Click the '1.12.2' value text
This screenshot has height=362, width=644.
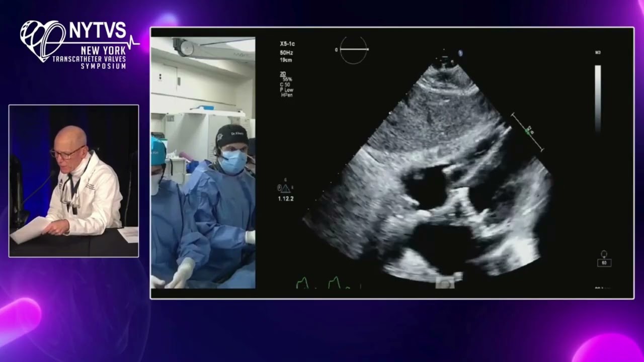tap(285, 199)
